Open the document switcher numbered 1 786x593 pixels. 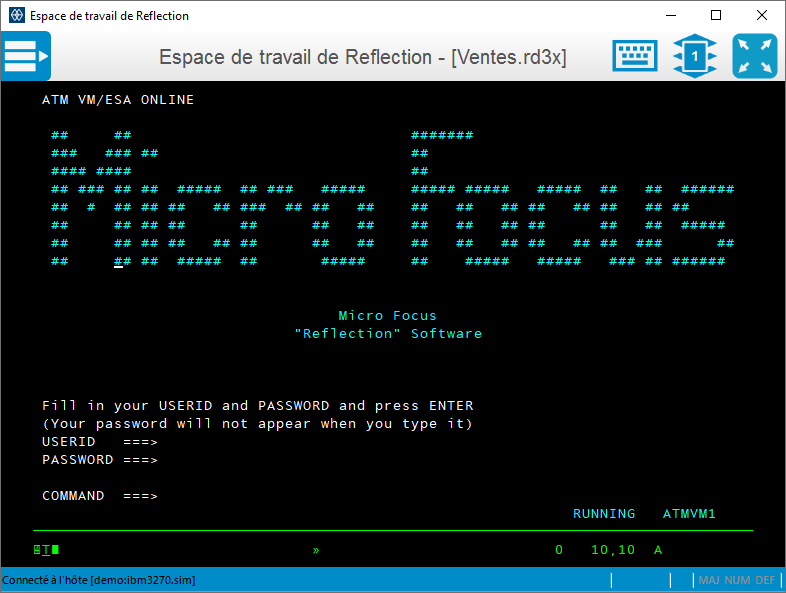pyautogui.click(x=694, y=56)
